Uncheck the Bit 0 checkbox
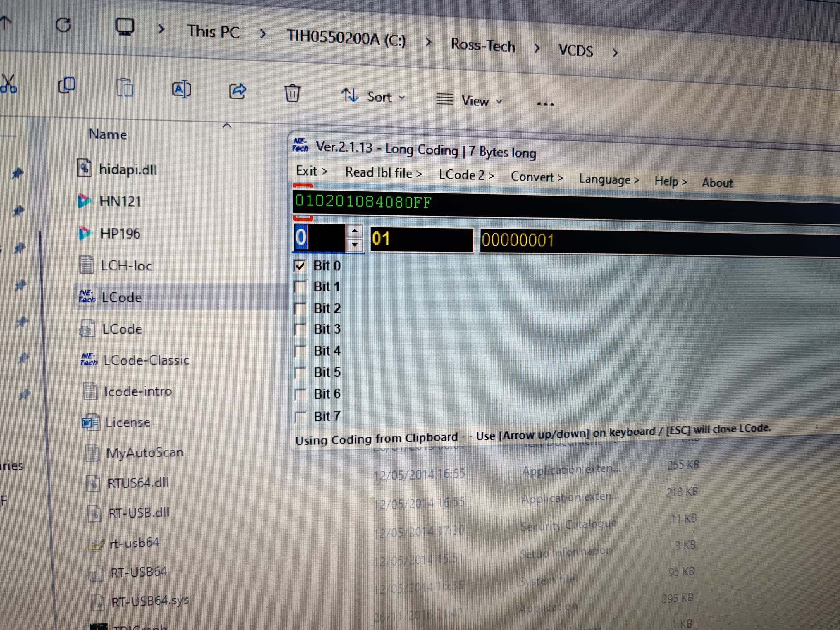This screenshot has width=840, height=630. (300, 265)
